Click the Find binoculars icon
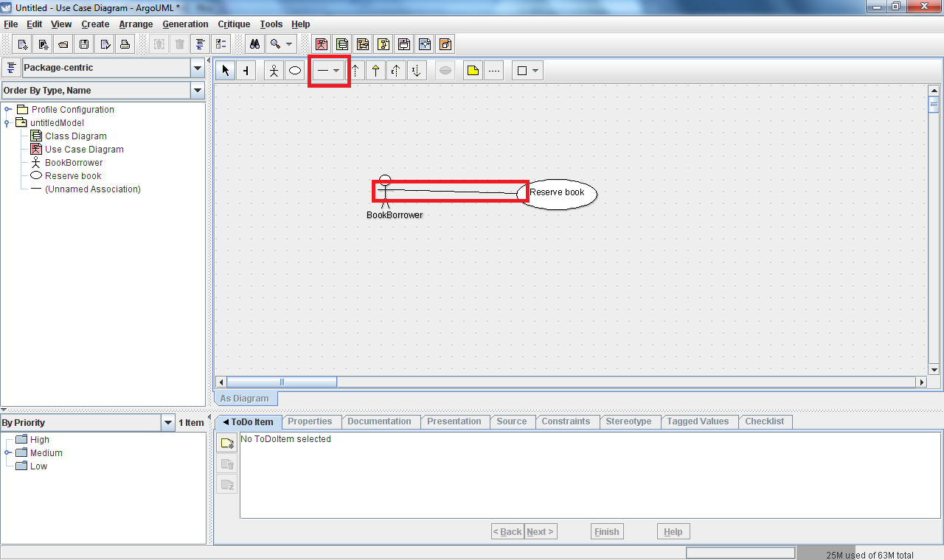 254,44
